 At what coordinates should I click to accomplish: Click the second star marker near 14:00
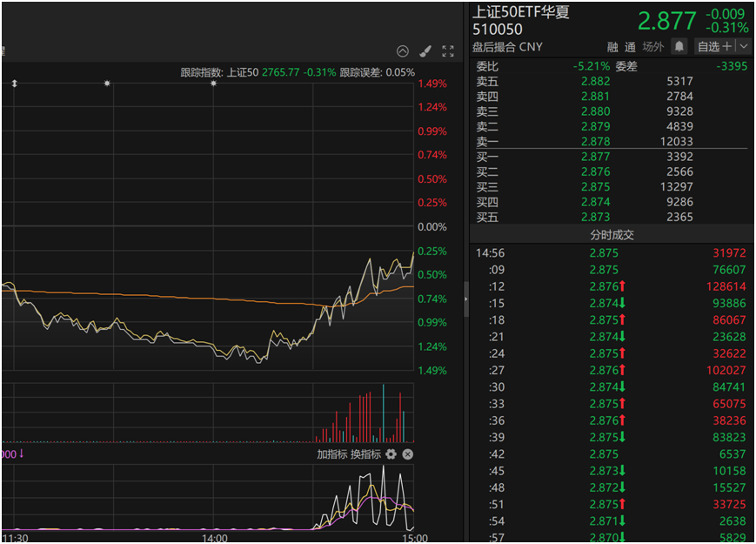(x=214, y=84)
